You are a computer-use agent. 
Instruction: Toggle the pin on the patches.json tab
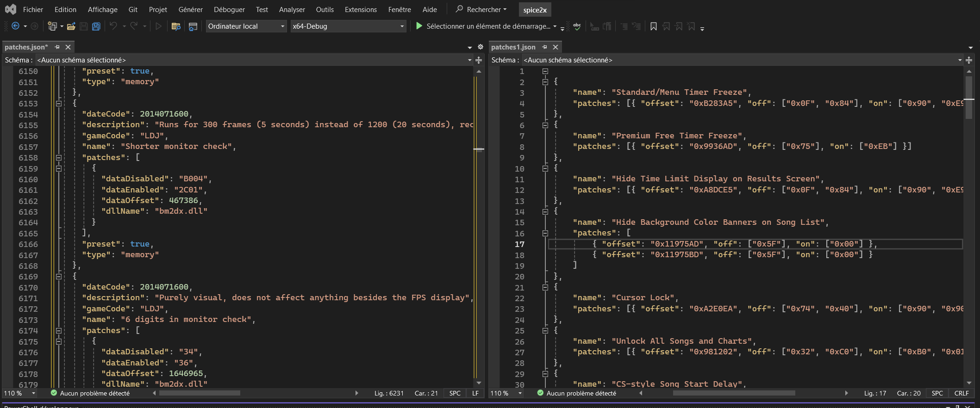(57, 47)
